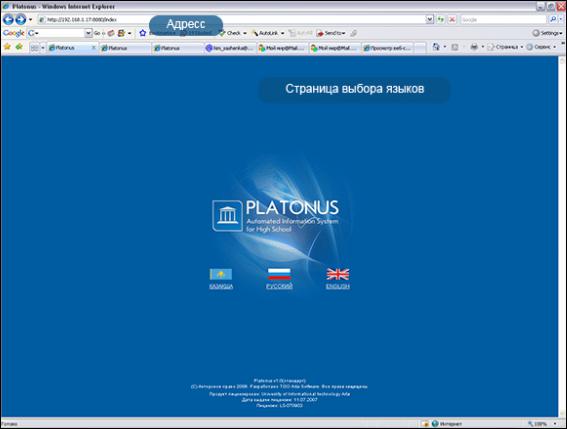This screenshot has height=429, width=567.
Task: Select the Kazakhstan flag icon
Action: point(221,274)
